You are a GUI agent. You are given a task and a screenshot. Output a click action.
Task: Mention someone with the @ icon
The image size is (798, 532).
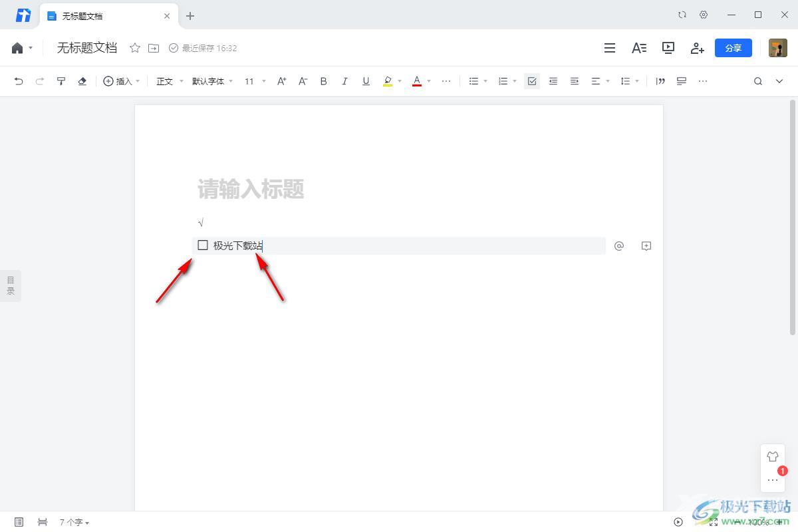619,246
